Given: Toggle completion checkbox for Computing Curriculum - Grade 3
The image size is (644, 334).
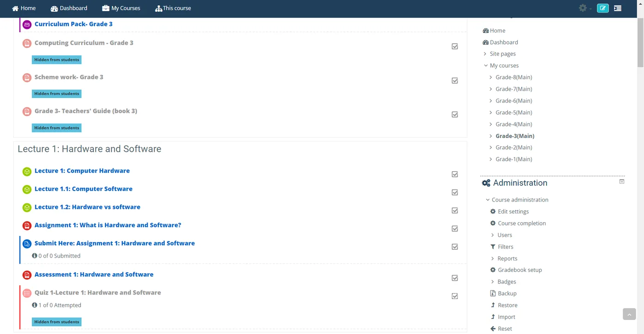Looking at the screenshot, I should [455, 46].
